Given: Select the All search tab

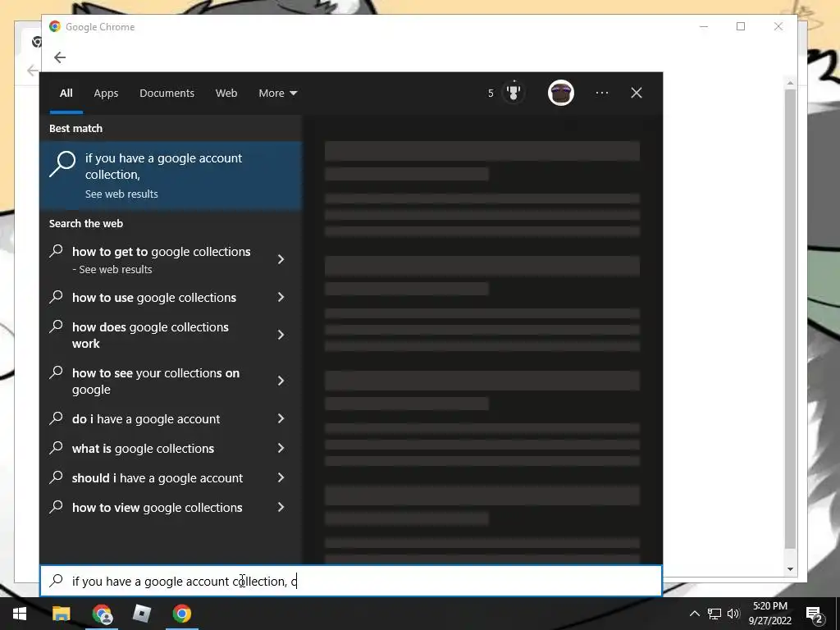Looking at the screenshot, I should [x=66, y=94].
